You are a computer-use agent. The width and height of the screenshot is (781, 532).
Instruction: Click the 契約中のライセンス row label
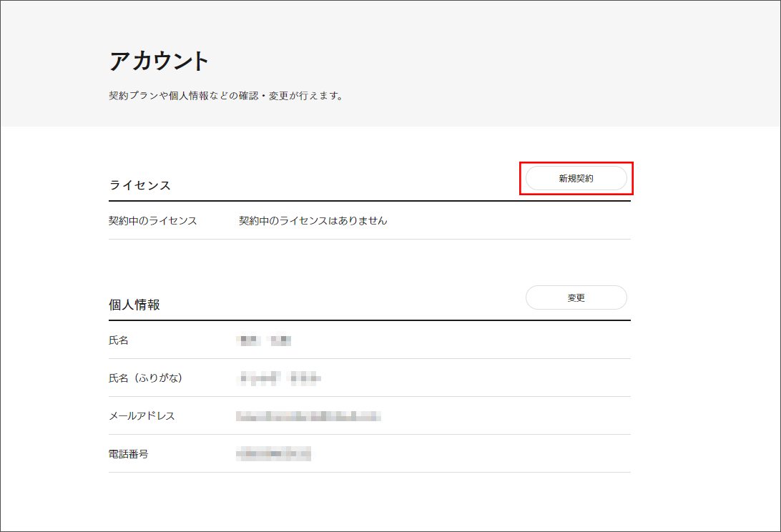point(153,221)
